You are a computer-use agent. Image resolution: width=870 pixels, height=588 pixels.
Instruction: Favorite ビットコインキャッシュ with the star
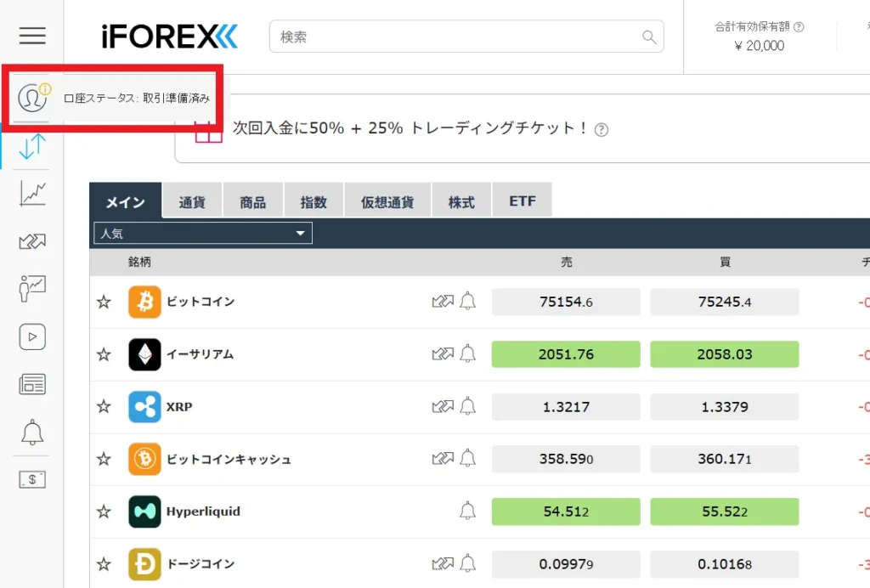click(x=104, y=459)
